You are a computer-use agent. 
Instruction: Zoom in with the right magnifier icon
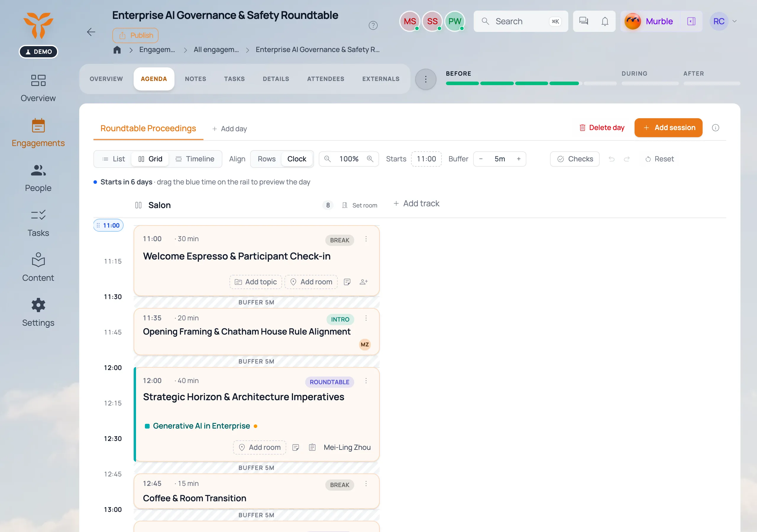(x=370, y=159)
